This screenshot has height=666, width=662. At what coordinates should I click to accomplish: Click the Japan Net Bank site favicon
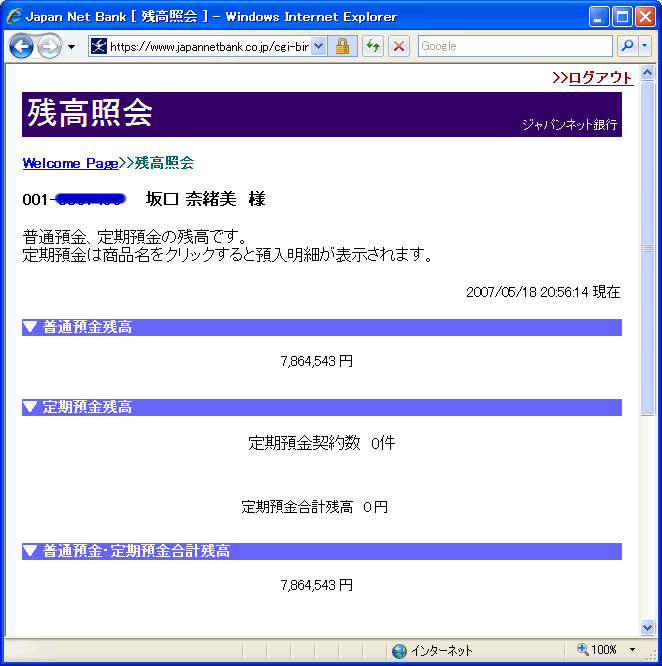click(x=99, y=46)
